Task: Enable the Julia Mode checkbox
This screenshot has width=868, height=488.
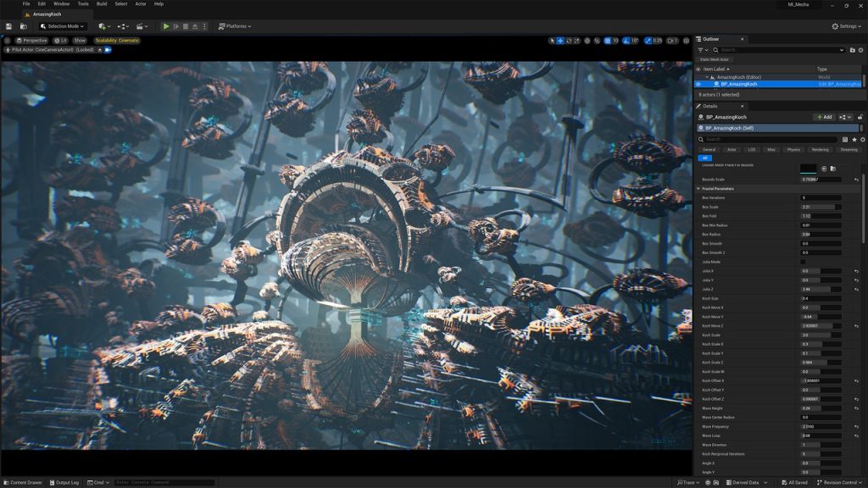Action: pos(804,262)
